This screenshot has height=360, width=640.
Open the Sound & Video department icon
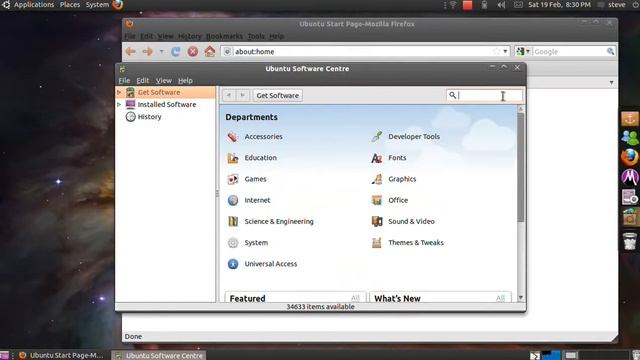coord(377,221)
